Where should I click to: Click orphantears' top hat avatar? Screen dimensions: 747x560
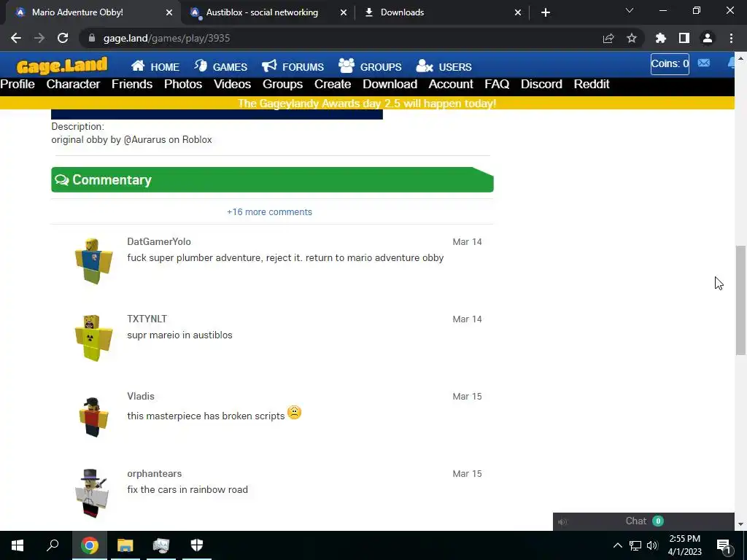pyautogui.click(x=93, y=494)
